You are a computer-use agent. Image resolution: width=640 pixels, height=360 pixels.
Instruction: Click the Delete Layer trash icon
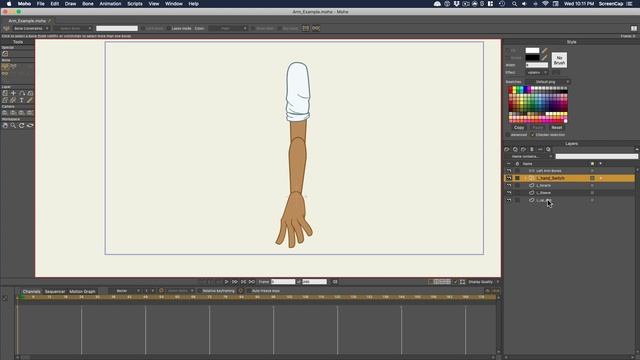(531, 149)
